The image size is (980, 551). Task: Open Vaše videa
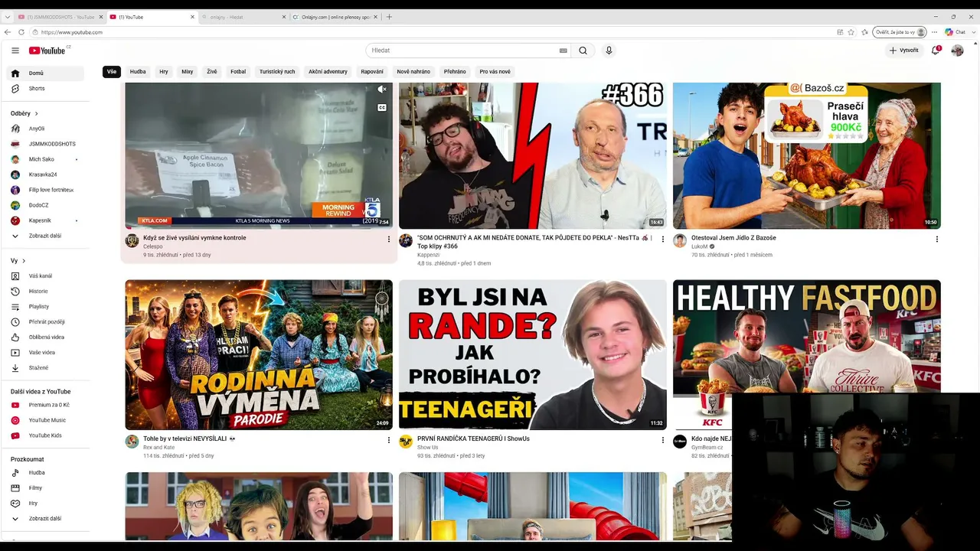45,353
